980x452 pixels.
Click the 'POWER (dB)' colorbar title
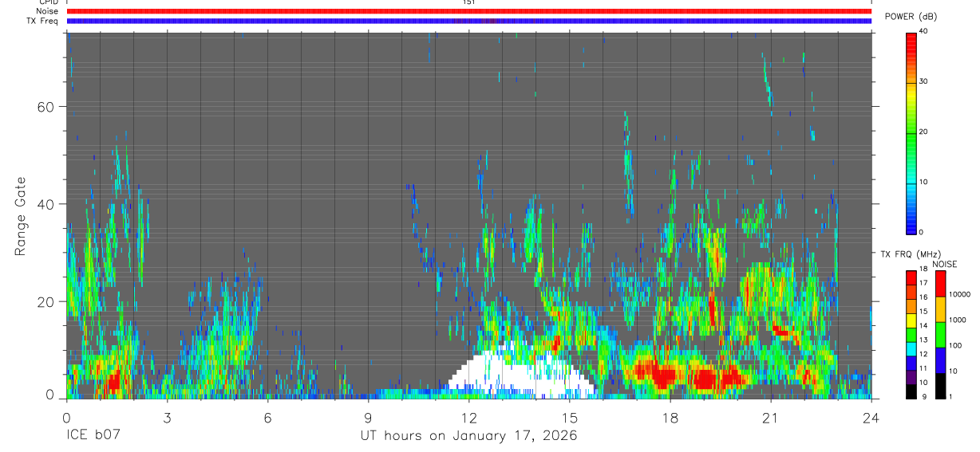point(910,17)
